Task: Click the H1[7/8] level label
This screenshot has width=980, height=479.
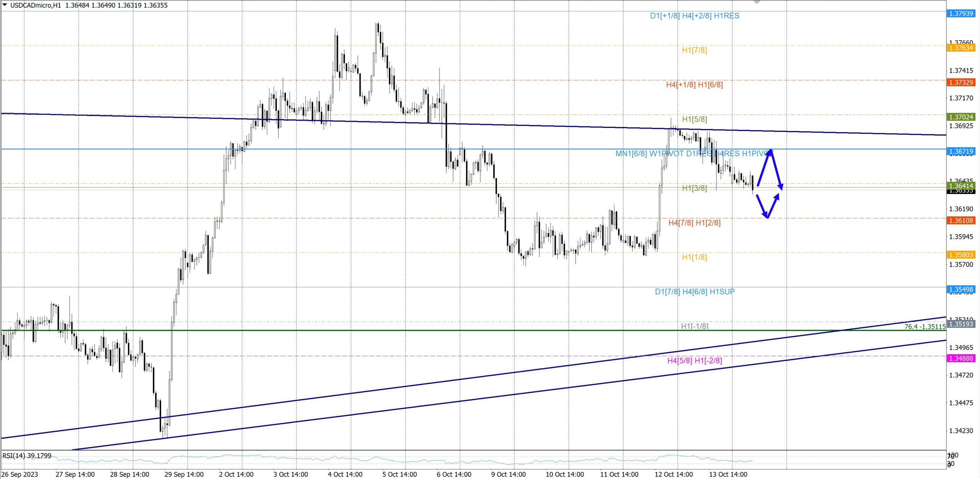Action: 694,50
